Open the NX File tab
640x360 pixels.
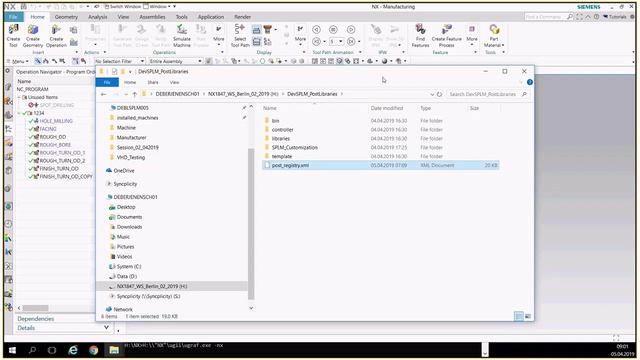[13, 17]
